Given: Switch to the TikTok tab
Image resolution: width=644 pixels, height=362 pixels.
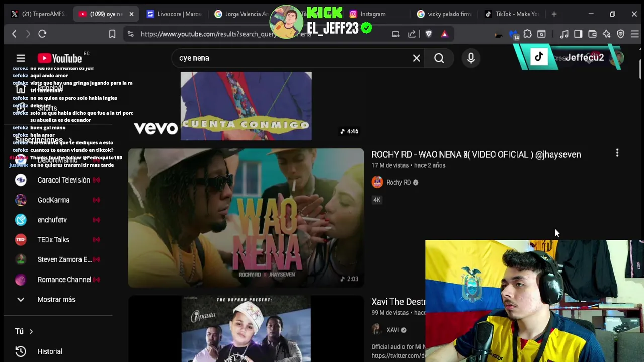Looking at the screenshot, I should click(512, 14).
